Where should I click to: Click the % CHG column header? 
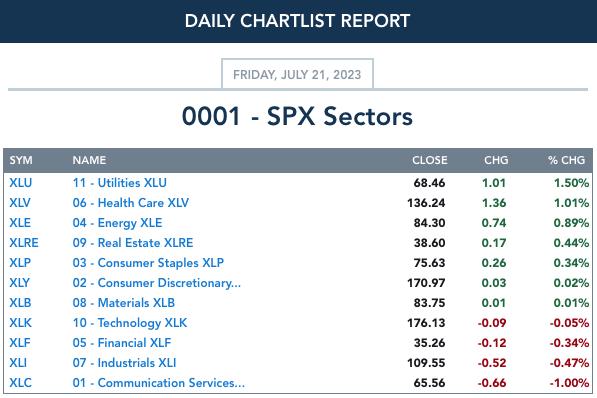tap(567, 160)
